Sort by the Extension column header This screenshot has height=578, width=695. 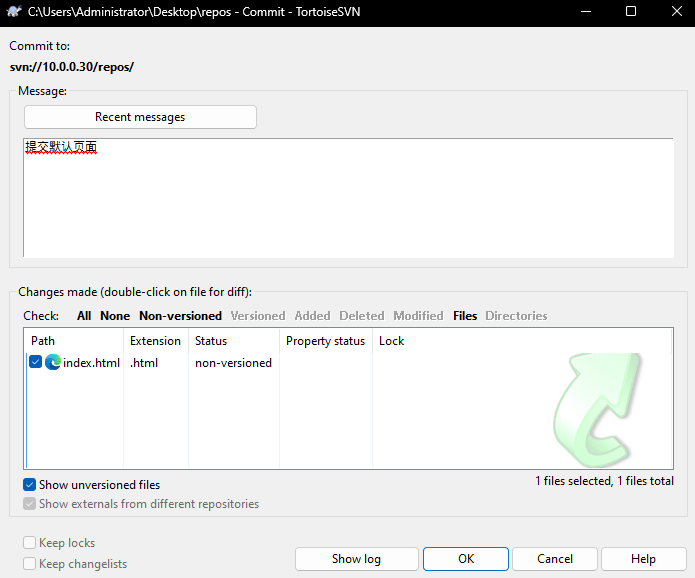point(156,340)
